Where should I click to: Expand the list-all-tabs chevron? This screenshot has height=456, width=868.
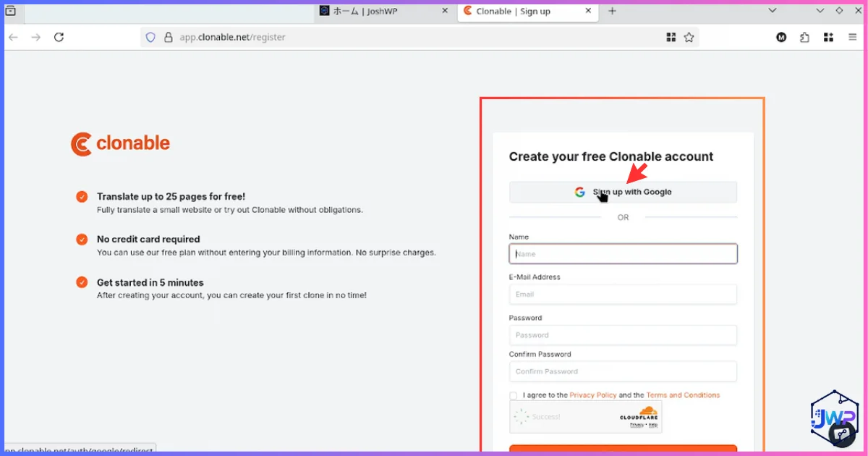point(772,11)
